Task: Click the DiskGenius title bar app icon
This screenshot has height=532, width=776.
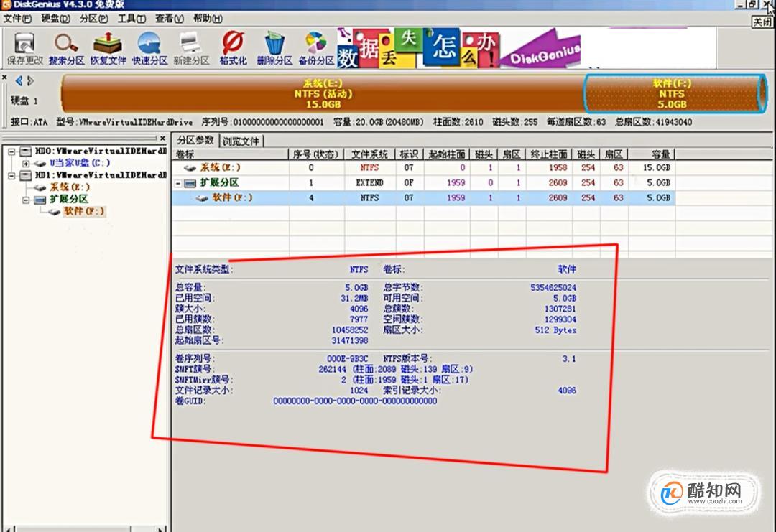Action: click(x=6, y=5)
